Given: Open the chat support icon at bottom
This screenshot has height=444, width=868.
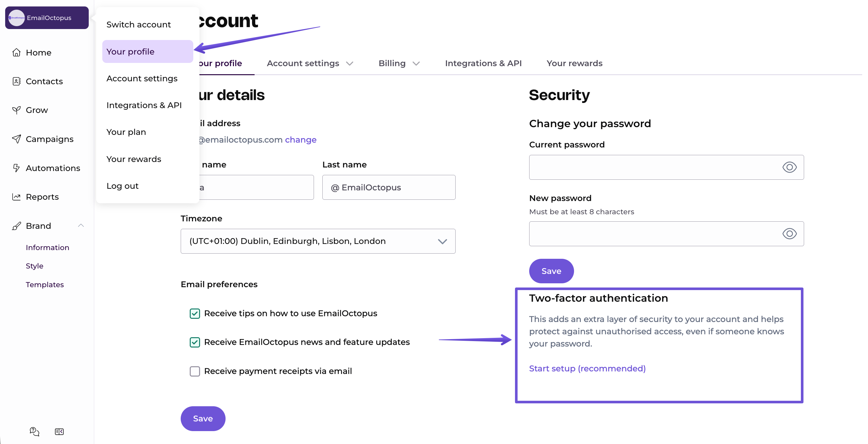Looking at the screenshot, I should (x=35, y=431).
